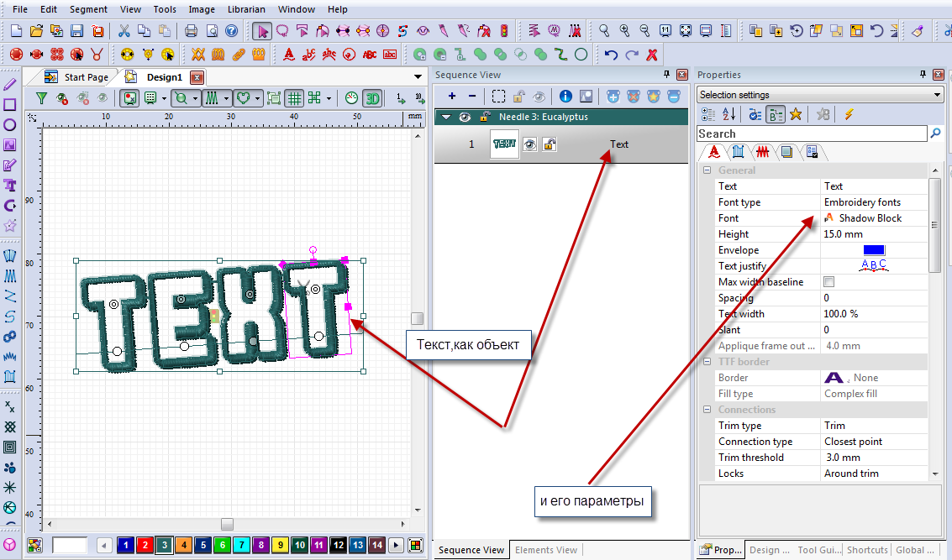The height and width of the screenshot is (560, 952).
Task: Click the alphabetical sort icon in Properties
Action: [x=728, y=114]
